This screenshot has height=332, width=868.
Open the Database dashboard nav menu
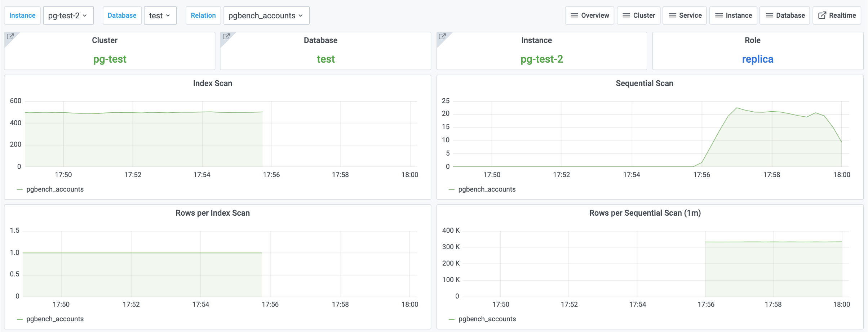(x=785, y=15)
